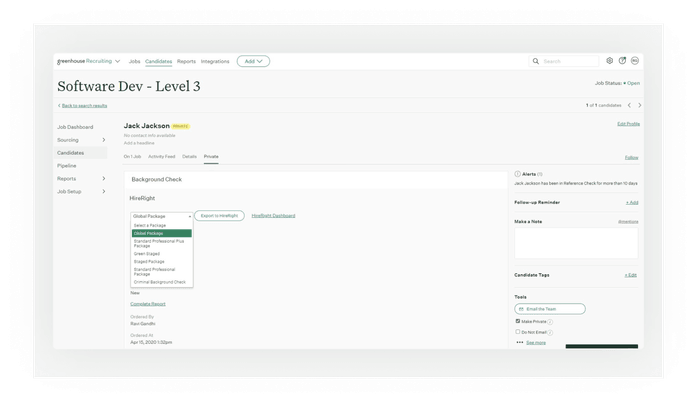Go to next candidate arrow
The image size is (696, 402).
click(640, 105)
